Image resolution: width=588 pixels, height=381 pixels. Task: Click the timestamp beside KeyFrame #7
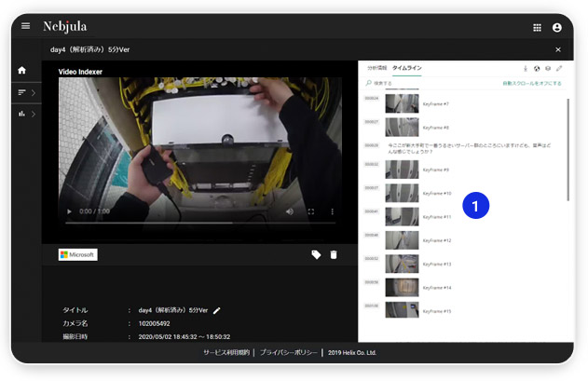(x=372, y=98)
